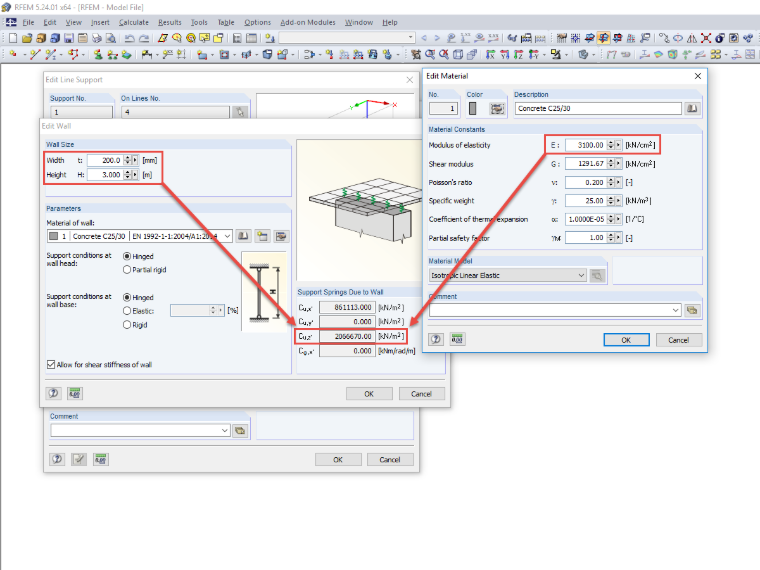Click the Open file folder icon
The height and width of the screenshot is (570, 760).
point(27,38)
